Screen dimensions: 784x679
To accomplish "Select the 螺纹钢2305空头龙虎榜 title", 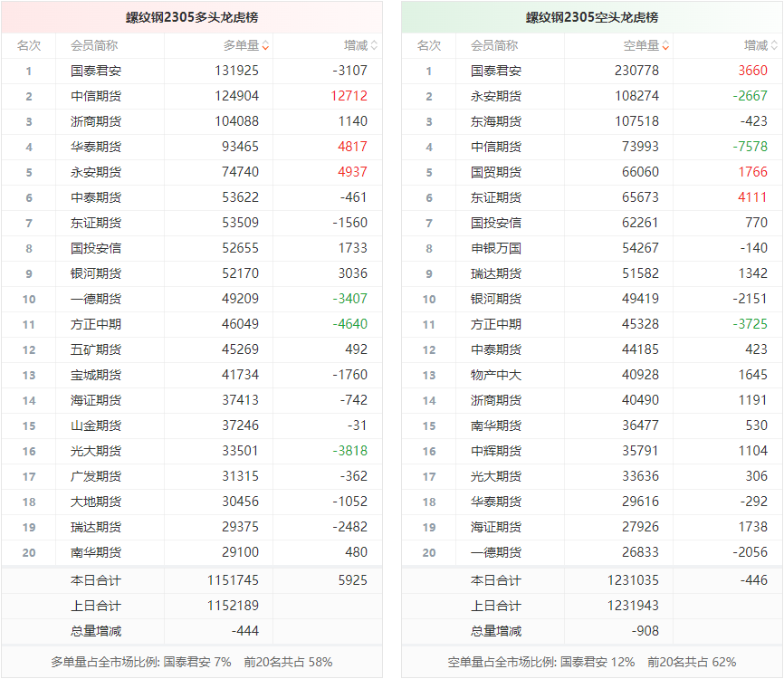I will 592,17.
